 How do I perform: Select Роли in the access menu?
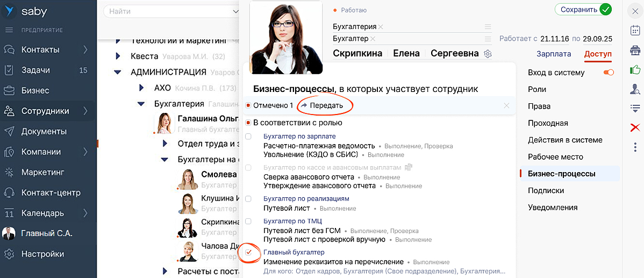coord(537,89)
